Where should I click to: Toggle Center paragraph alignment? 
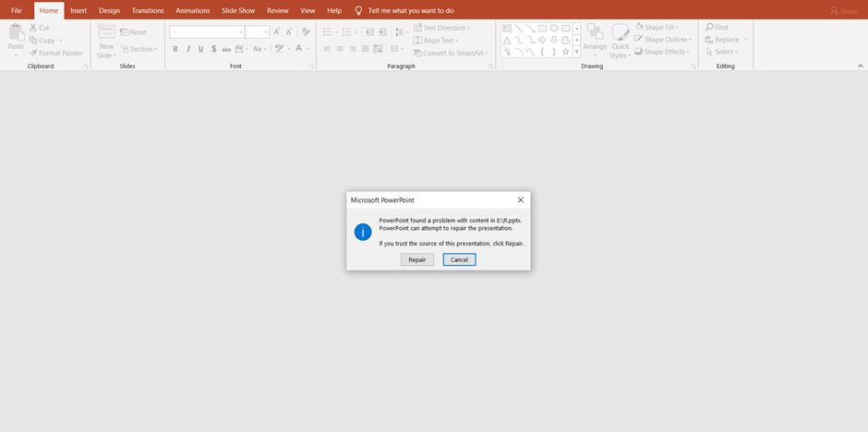340,49
